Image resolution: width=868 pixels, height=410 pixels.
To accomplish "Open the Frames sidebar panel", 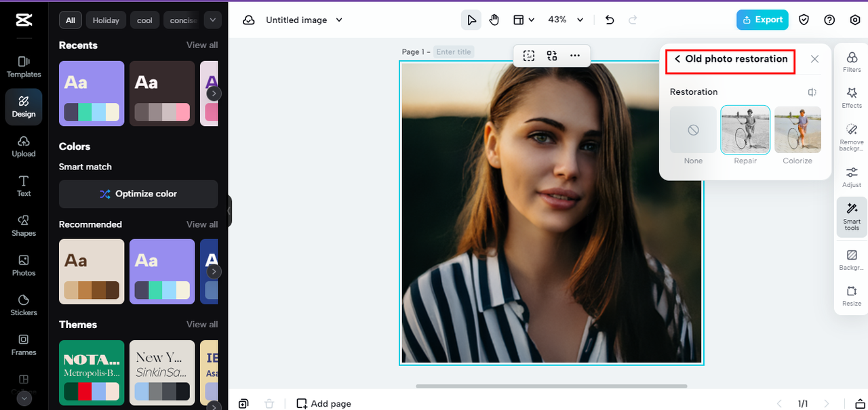I will pyautogui.click(x=24, y=345).
